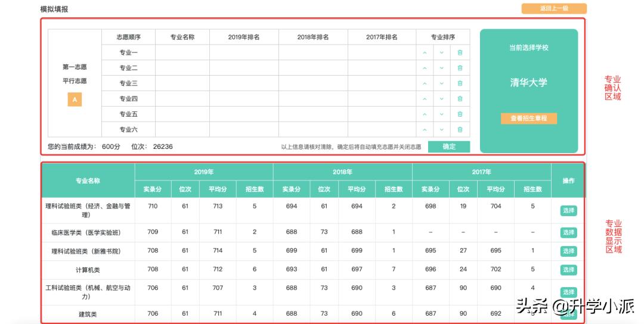
Task: Move 专业六 up with its arrow
Action: [x=425, y=130]
